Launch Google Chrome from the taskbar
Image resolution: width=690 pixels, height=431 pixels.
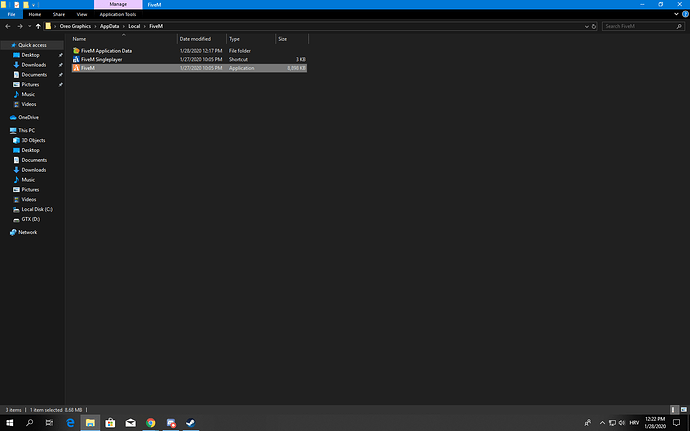coord(150,423)
